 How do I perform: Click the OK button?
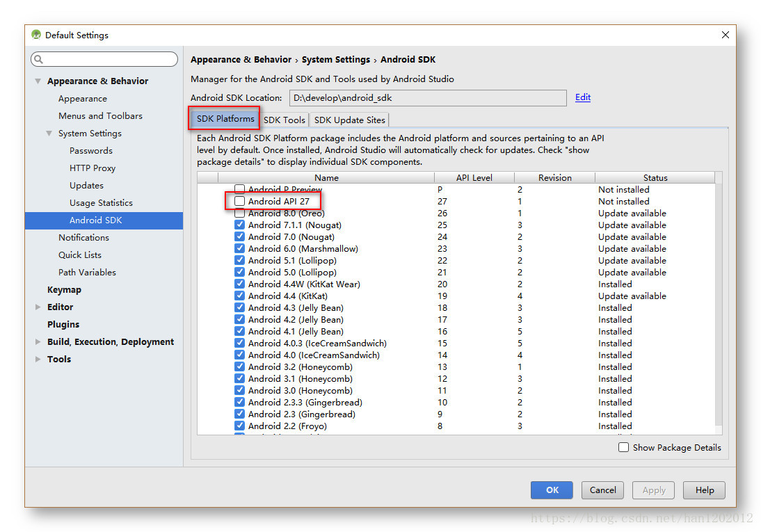point(552,490)
